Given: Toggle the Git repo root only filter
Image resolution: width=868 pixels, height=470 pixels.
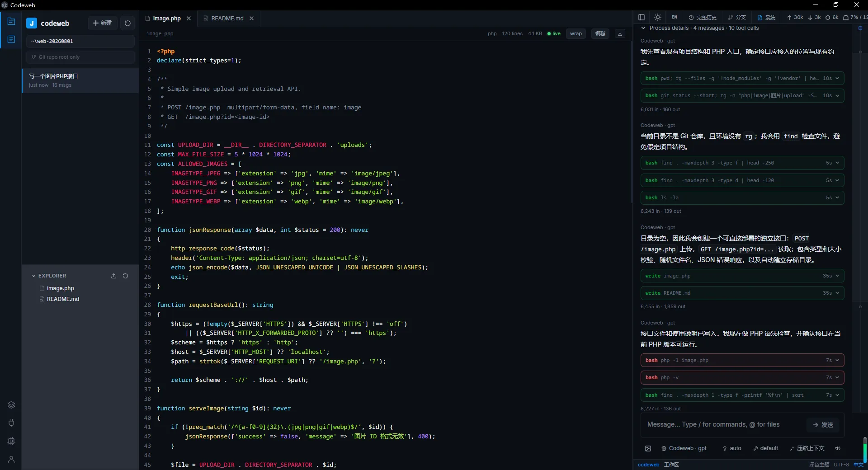Looking at the screenshot, I should coord(80,57).
